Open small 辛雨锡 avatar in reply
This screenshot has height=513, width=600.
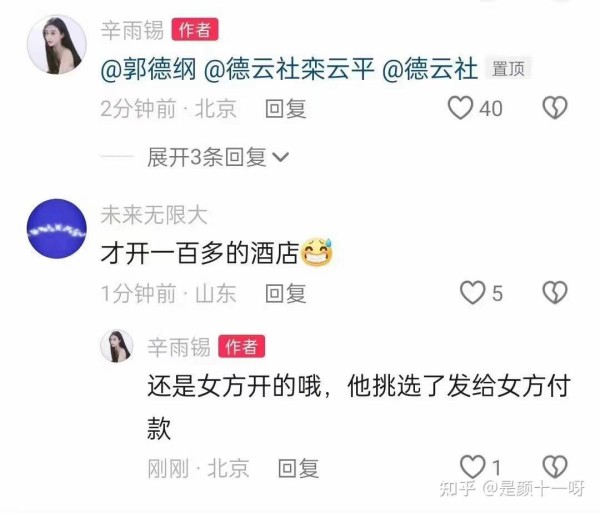(117, 346)
